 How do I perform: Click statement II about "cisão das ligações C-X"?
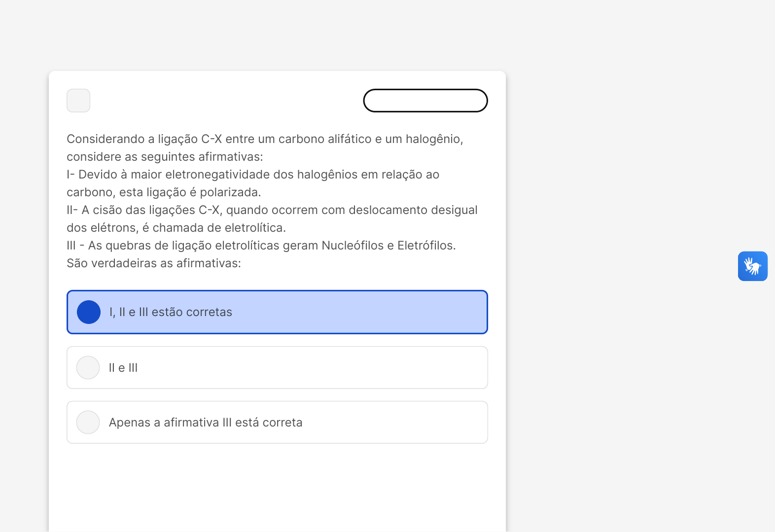(272, 210)
